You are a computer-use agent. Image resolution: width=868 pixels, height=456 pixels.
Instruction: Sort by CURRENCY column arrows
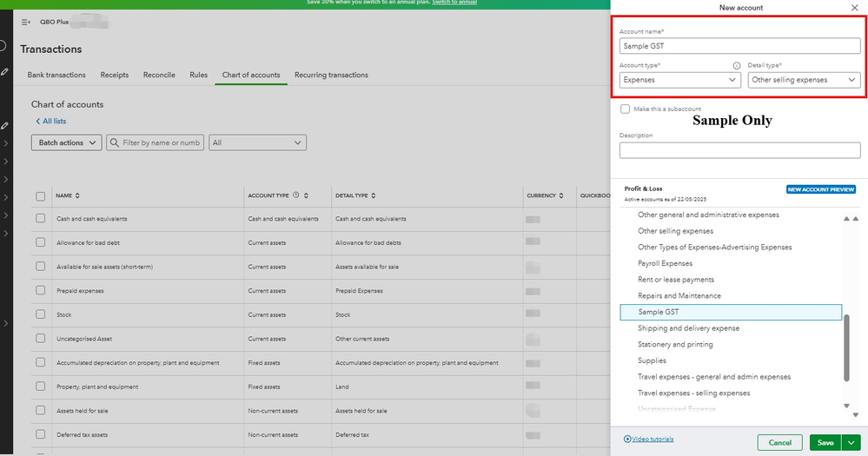(x=561, y=195)
